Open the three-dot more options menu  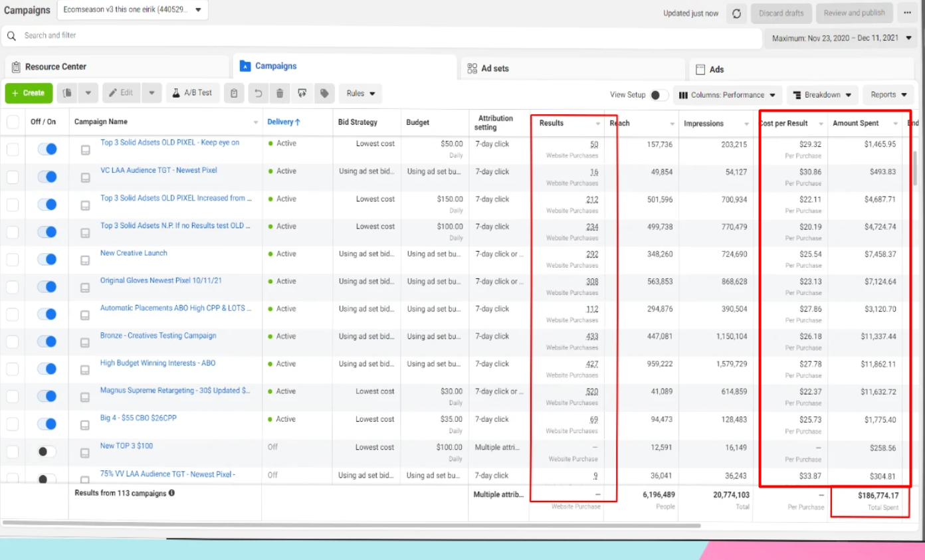coord(907,13)
